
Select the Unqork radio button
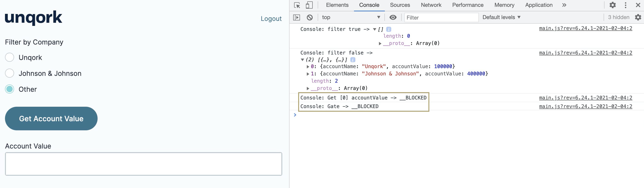[10, 57]
